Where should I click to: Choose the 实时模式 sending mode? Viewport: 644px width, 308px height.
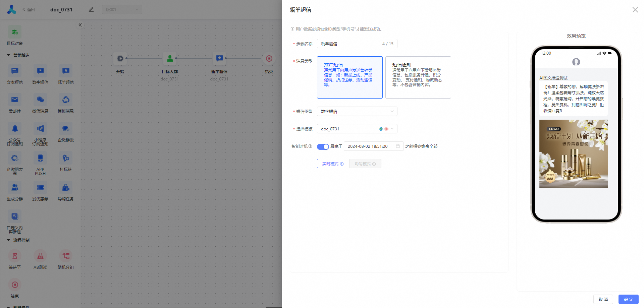click(x=333, y=164)
